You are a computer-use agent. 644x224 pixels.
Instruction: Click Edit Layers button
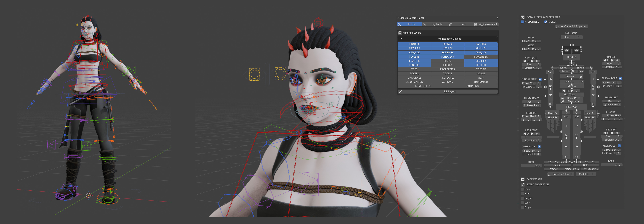click(447, 92)
